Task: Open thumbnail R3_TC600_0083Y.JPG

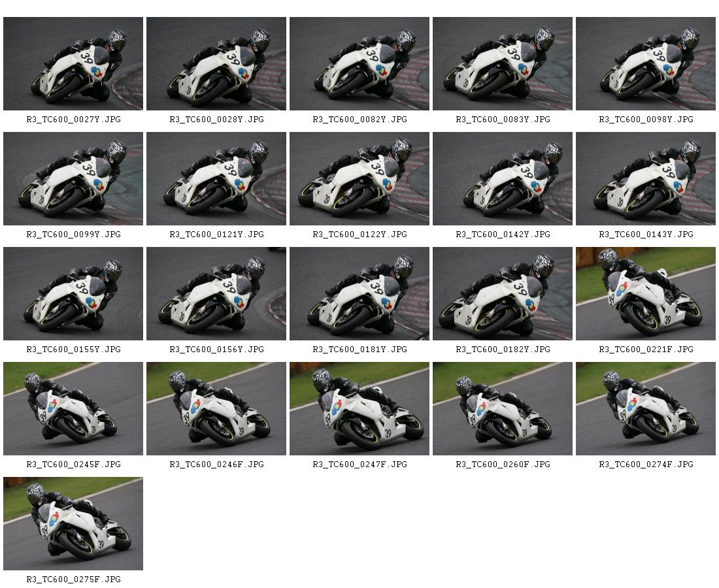Action: (x=503, y=64)
